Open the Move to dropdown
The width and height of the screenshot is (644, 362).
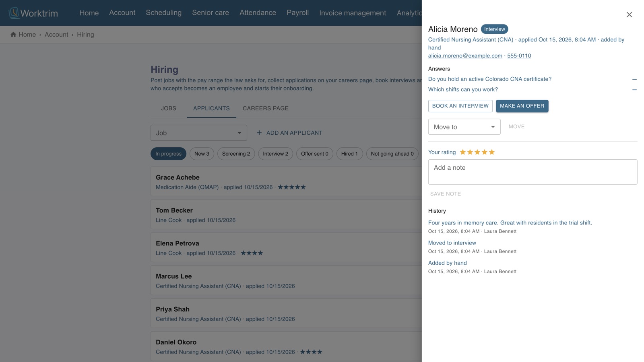tap(464, 127)
